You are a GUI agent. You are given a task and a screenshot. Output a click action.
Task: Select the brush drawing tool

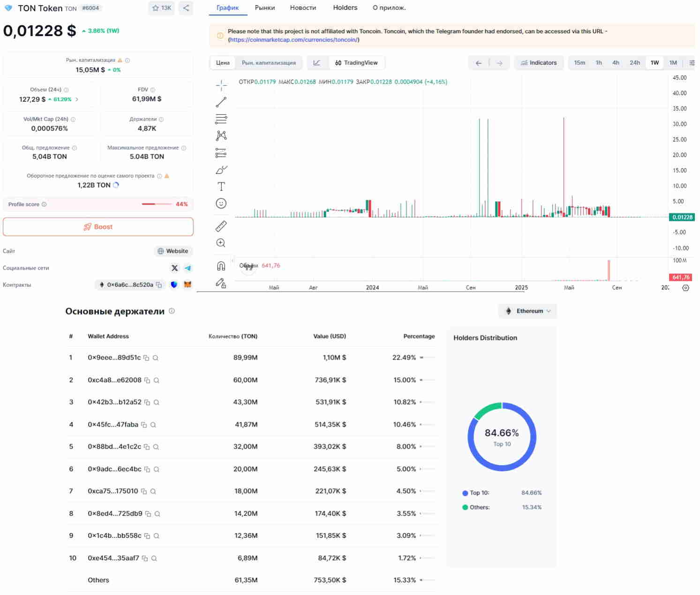tap(221, 169)
